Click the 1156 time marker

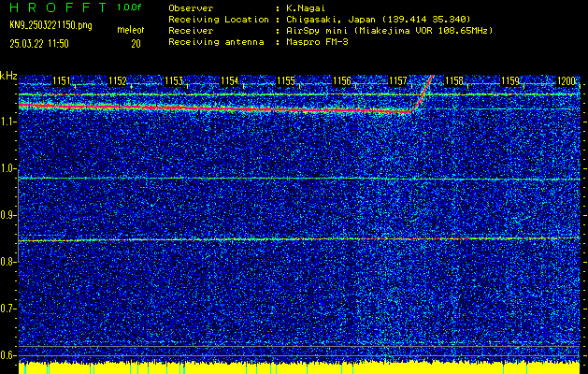click(342, 80)
